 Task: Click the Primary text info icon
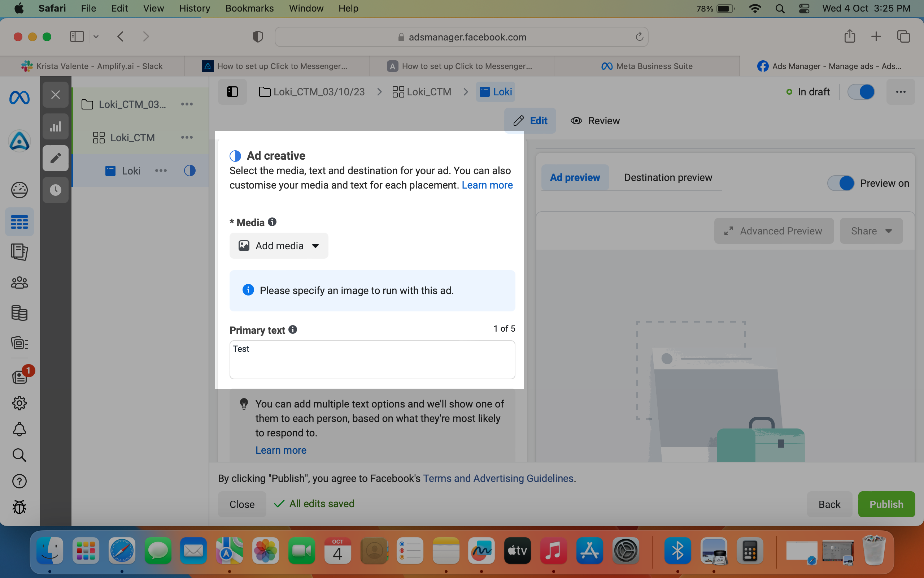tap(292, 329)
